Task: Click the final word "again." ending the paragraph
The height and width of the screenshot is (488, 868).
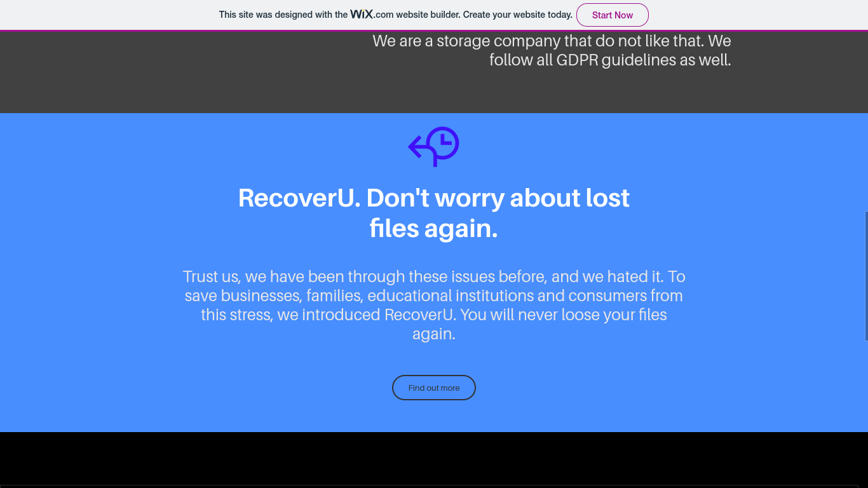Action: tap(434, 334)
